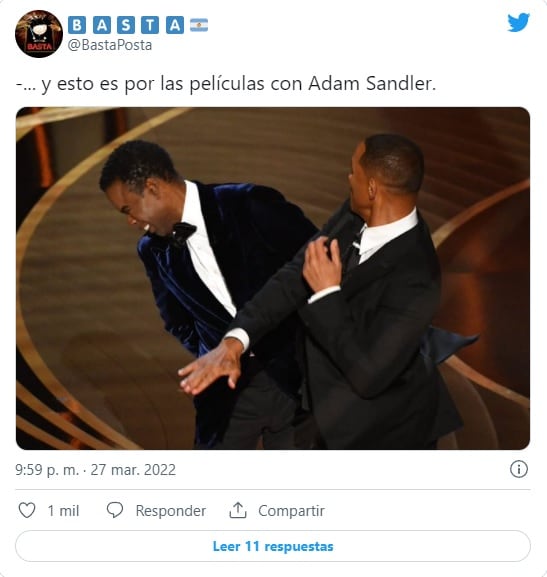This screenshot has width=547, height=577.
Task: Click the letter B block in display name
Action: point(77,25)
